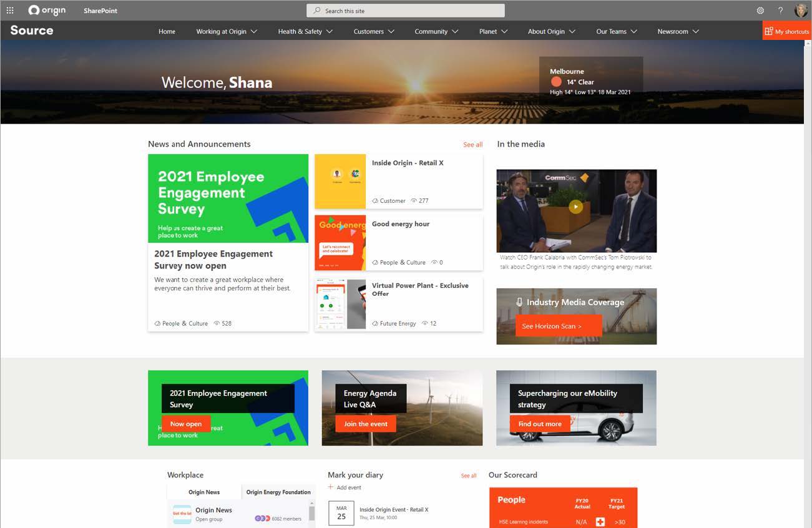Open the help question mark icon

click(780, 11)
